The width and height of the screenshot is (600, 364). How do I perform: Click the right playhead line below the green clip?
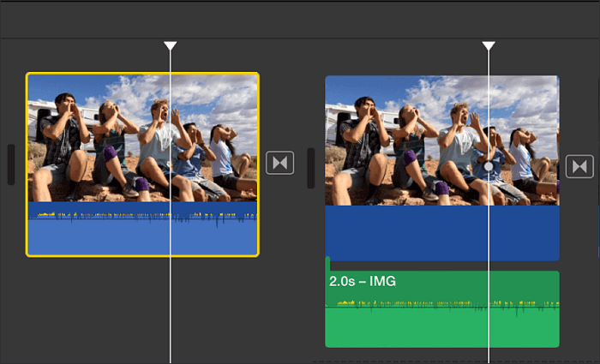(x=489, y=355)
